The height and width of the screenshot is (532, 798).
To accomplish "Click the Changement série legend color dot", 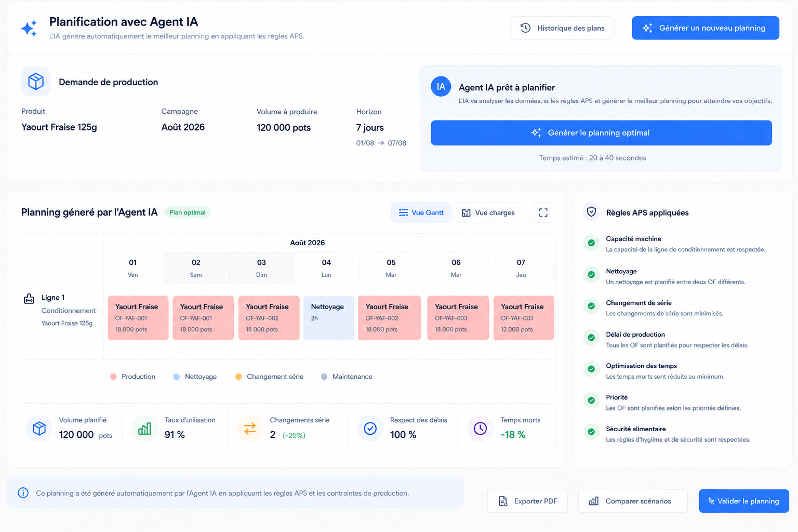I will point(238,377).
